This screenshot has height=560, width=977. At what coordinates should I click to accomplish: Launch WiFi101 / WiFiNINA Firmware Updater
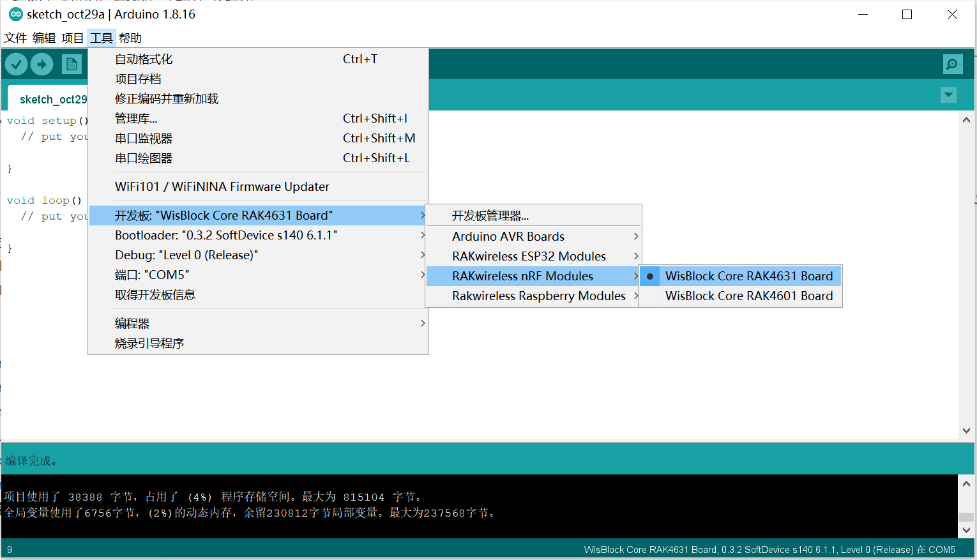[x=258, y=186]
